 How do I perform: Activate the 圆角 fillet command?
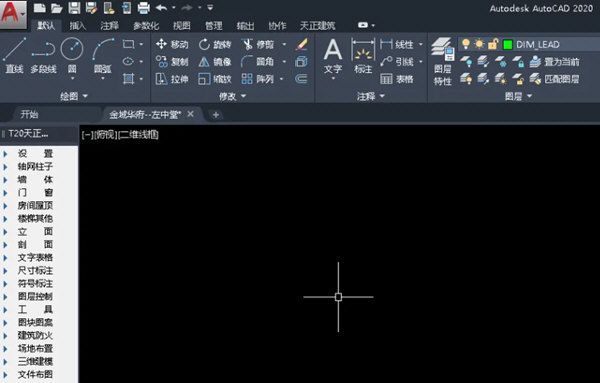click(258, 61)
